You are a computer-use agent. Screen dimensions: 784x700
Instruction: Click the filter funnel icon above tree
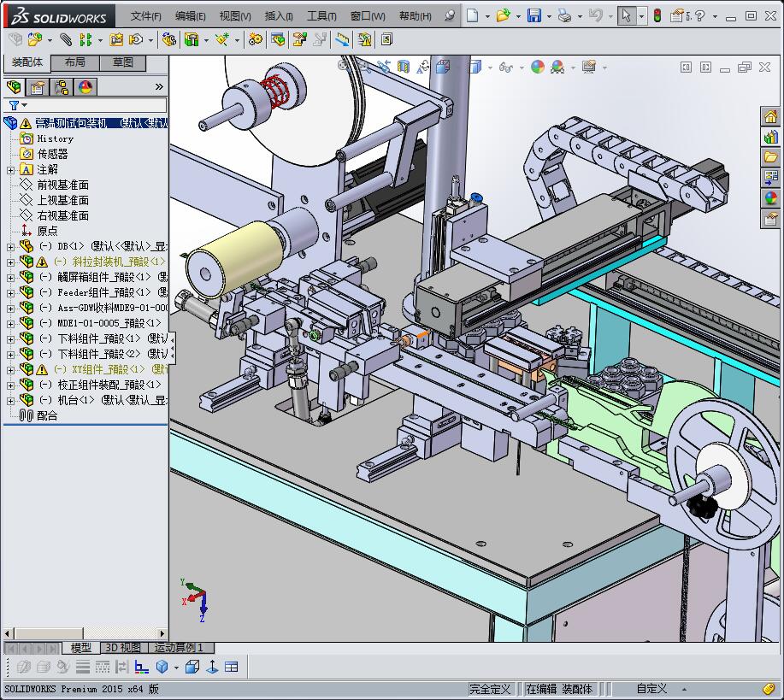tap(14, 106)
